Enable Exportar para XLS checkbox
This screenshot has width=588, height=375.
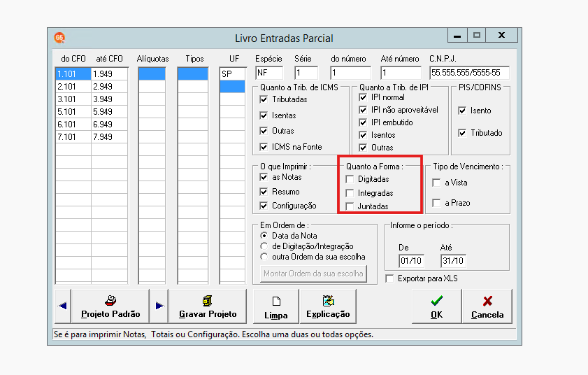click(390, 278)
